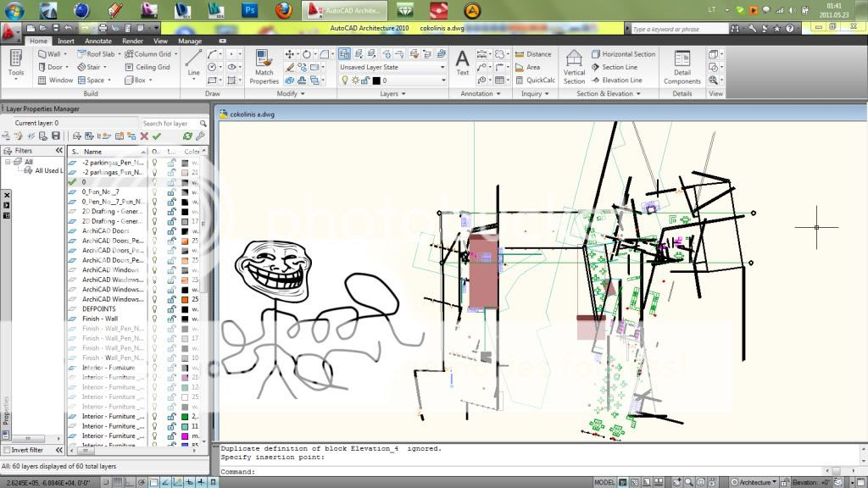Expand the Inquiry panel
Screen dimensions: 868x488
pos(535,93)
